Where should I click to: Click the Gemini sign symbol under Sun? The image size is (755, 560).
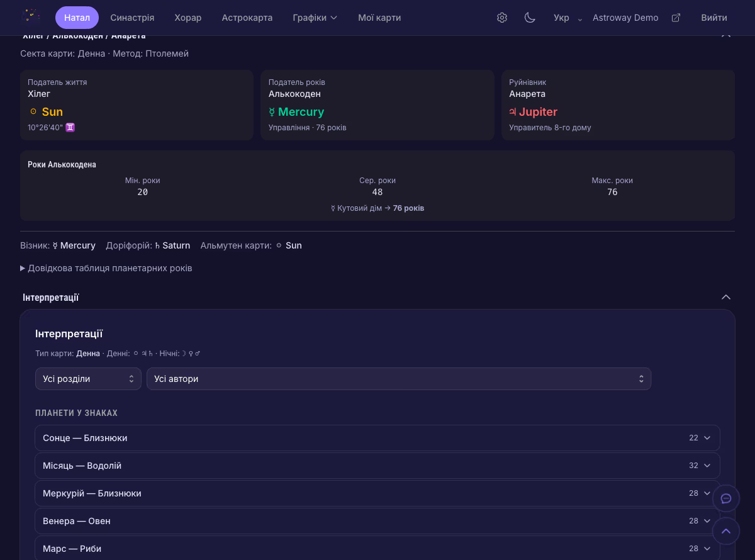coord(70,128)
